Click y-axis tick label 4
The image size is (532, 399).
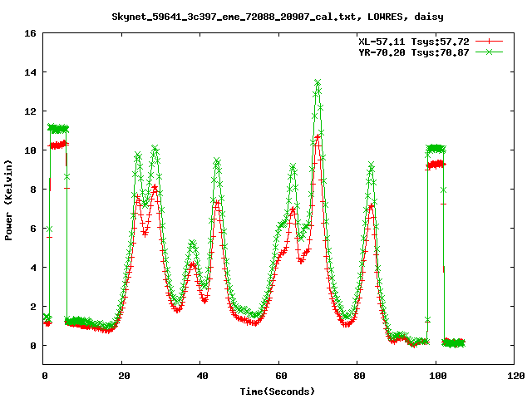coord(33,268)
